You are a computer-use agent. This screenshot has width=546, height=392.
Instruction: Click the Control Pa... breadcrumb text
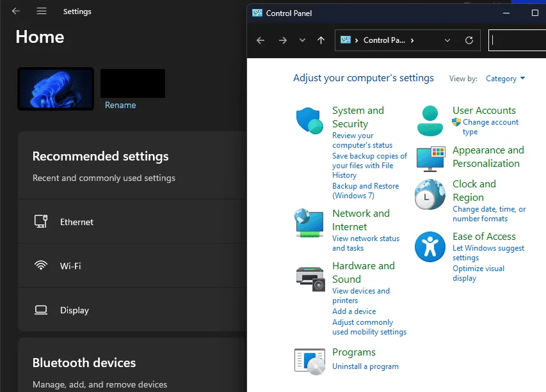click(x=384, y=40)
